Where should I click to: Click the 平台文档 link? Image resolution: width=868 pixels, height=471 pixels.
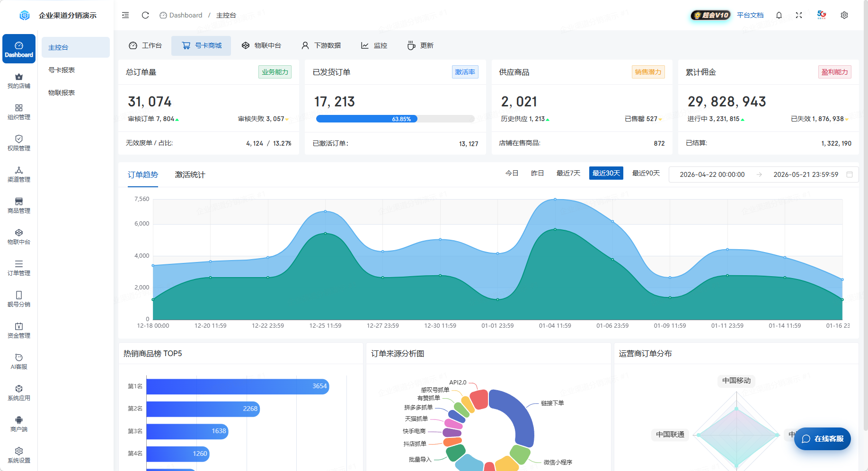[x=750, y=15]
